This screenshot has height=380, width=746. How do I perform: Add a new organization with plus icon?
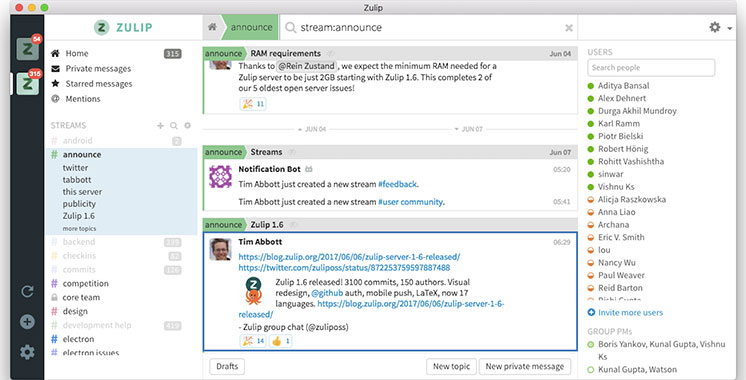[27, 322]
